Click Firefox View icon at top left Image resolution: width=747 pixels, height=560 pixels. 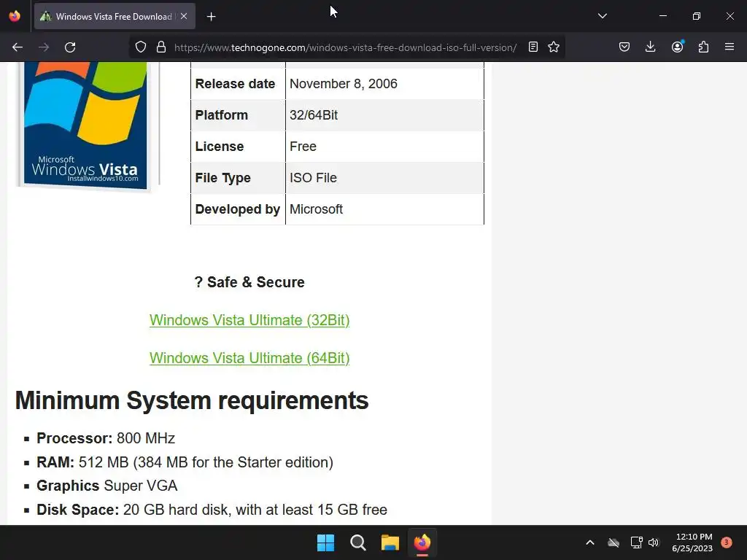coord(15,16)
